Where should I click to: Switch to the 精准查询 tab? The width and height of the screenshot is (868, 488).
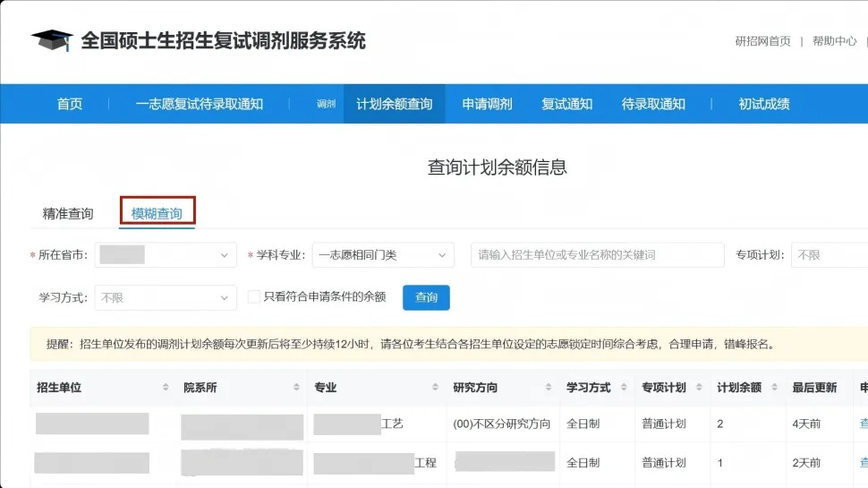click(68, 214)
